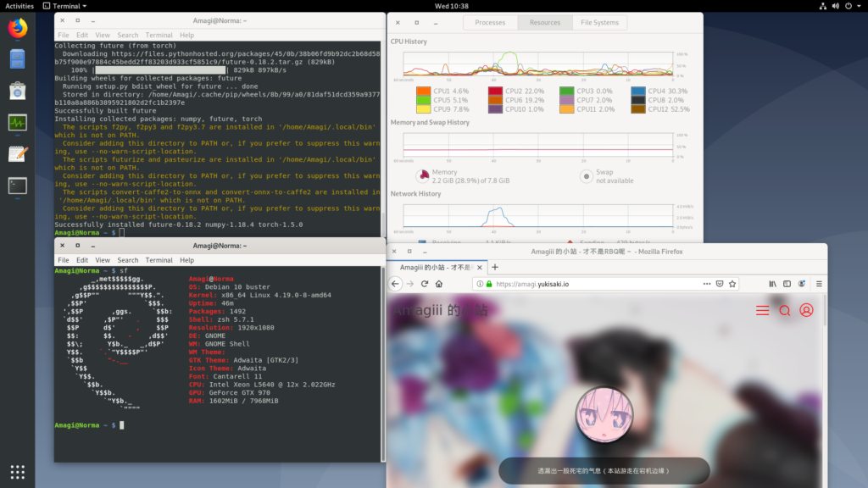Click 'Successfully installed future-0.18.2' line
This screenshot has width=868, height=488.
click(x=179, y=225)
